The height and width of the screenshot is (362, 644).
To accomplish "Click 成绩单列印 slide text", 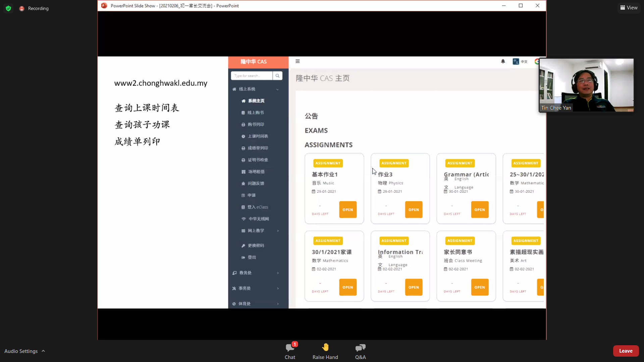I will (x=137, y=141).
